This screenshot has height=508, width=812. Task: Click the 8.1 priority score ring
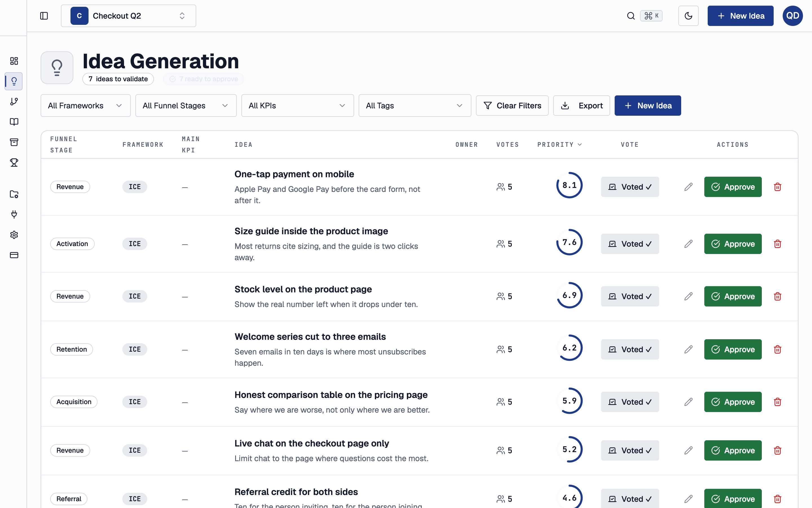click(x=570, y=185)
